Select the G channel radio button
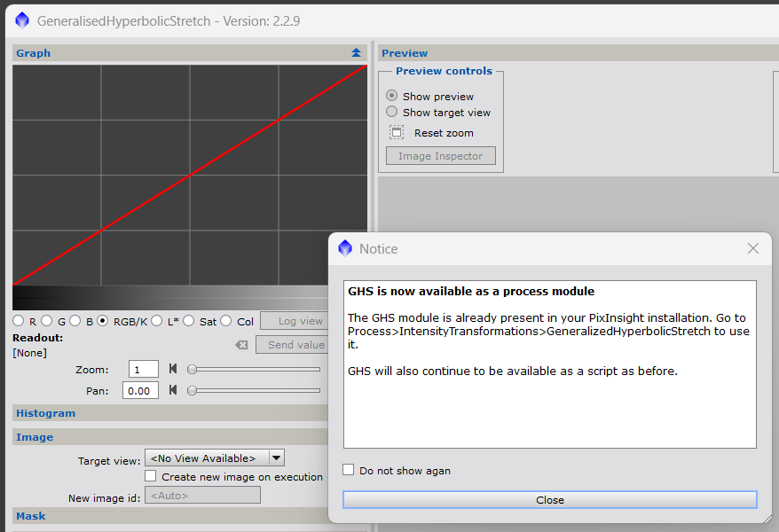Viewport: 779px width, 532px height. (47, 321)
